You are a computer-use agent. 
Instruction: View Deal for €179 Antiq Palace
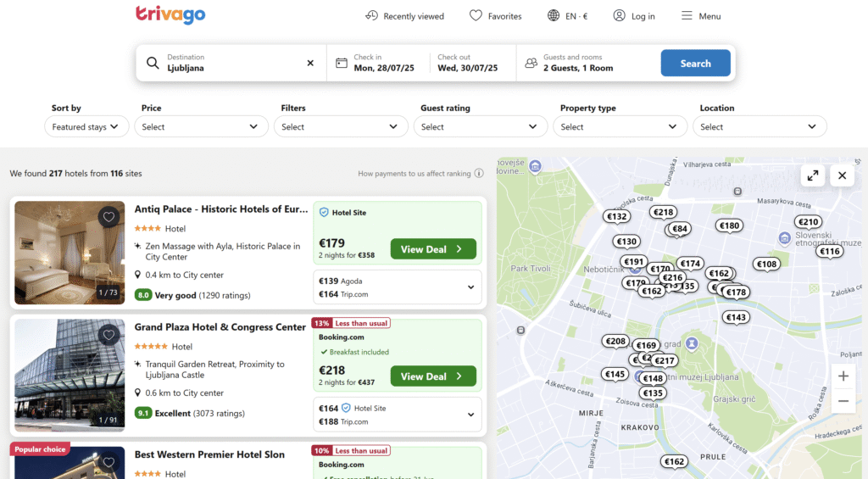[433, 249]
